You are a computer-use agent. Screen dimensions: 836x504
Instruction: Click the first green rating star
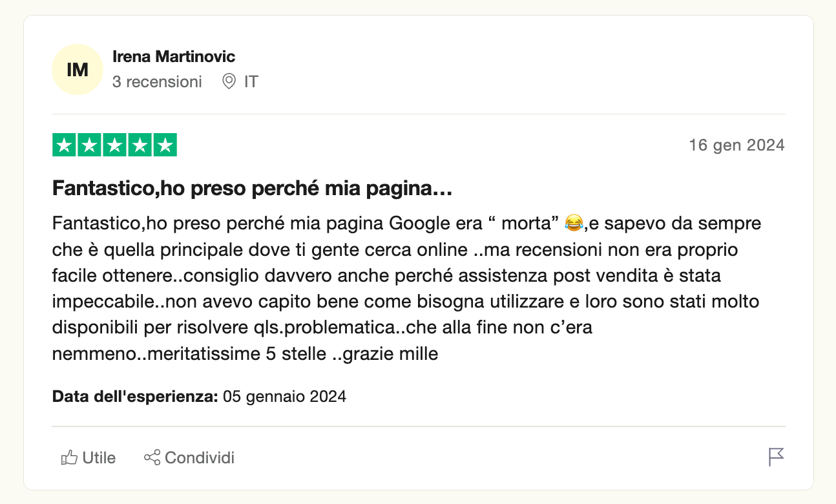[x=64, y=145]
